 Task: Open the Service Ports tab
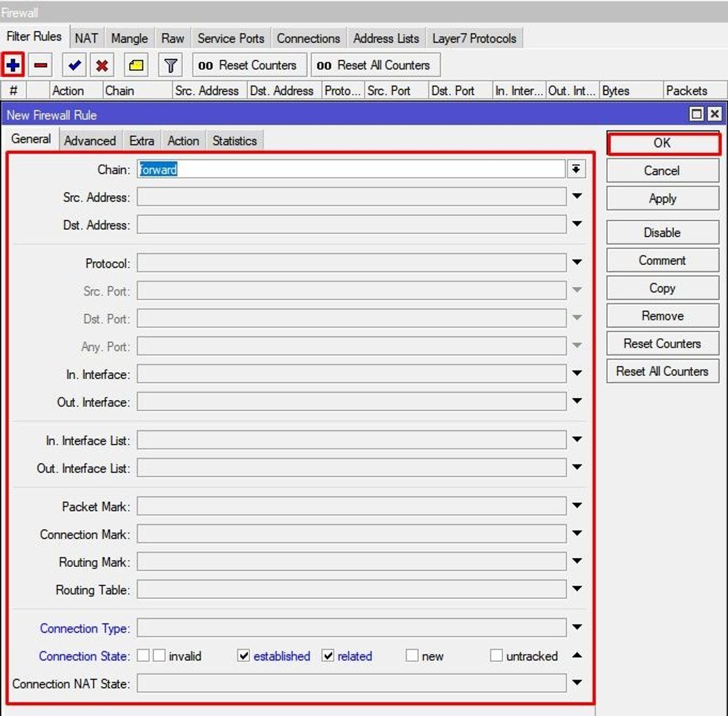tap(231, 38)
